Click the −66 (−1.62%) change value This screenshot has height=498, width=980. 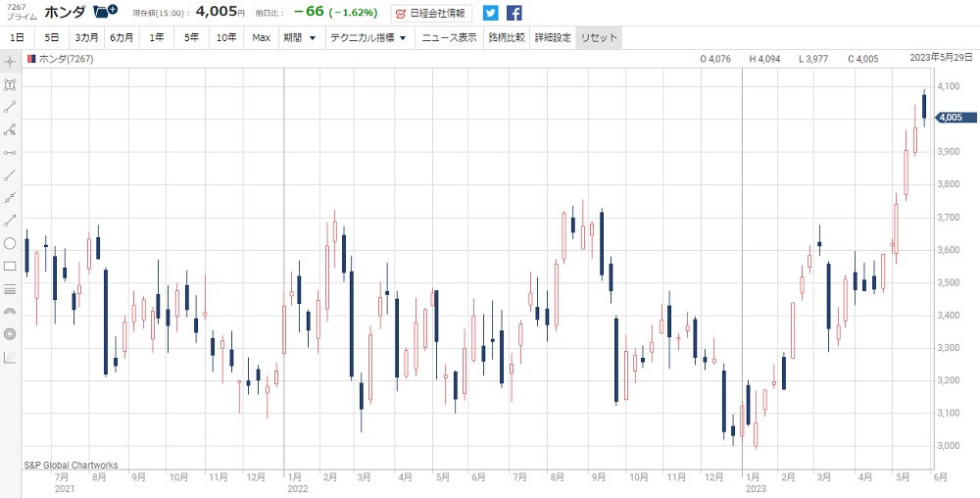335,12
